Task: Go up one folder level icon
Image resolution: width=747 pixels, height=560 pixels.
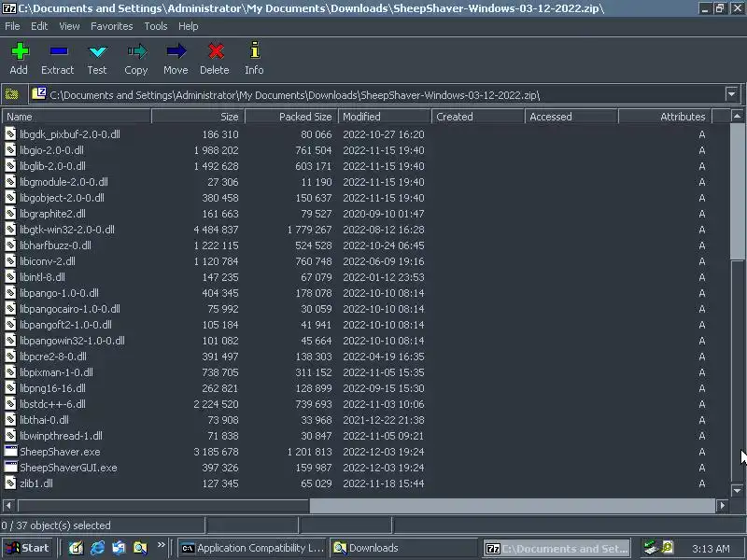Action: point(11,94)
